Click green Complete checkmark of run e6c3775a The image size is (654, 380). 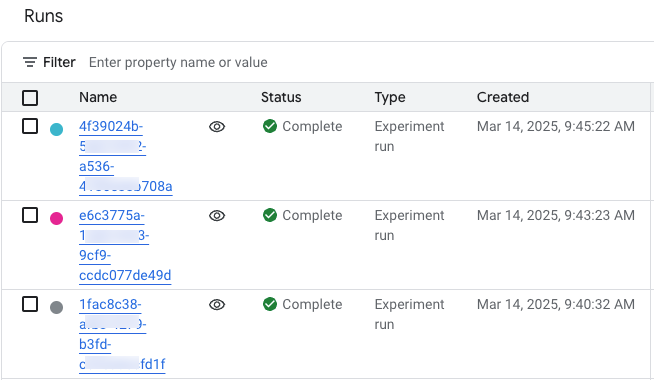(270, 215)
